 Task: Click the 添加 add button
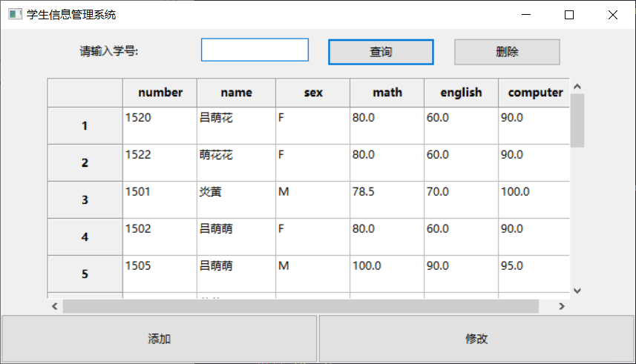(x=159, y=339)
